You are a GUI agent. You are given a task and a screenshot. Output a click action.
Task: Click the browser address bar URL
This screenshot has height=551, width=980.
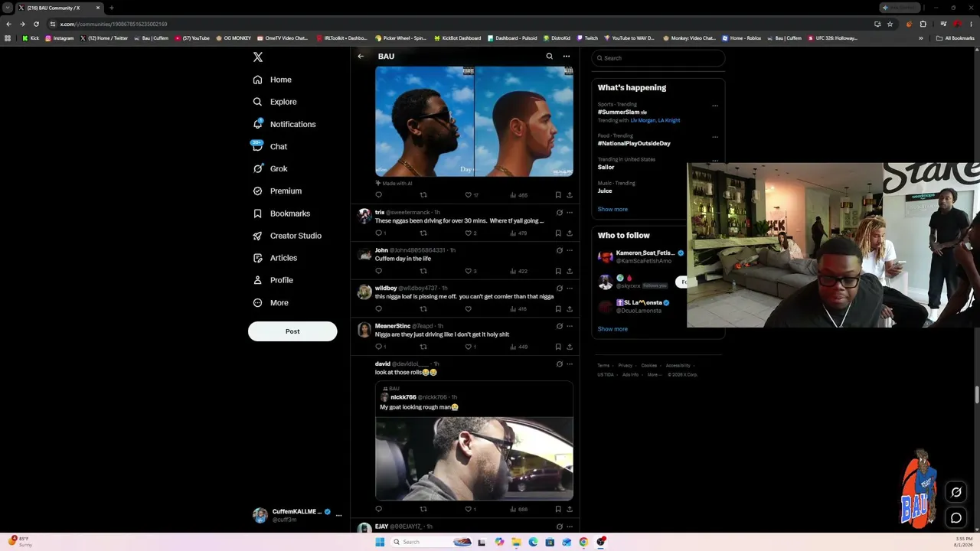(113, 24)
